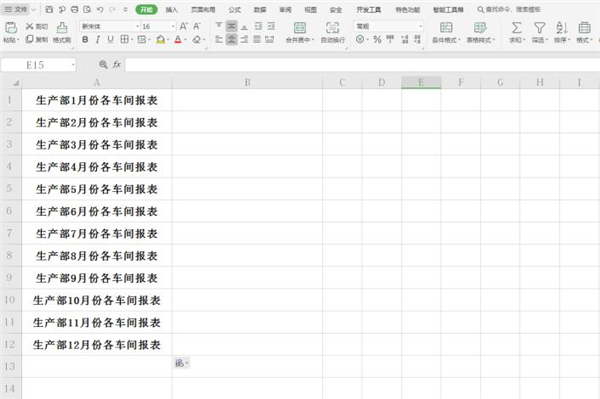Open the File menu button

pos(18,9)
